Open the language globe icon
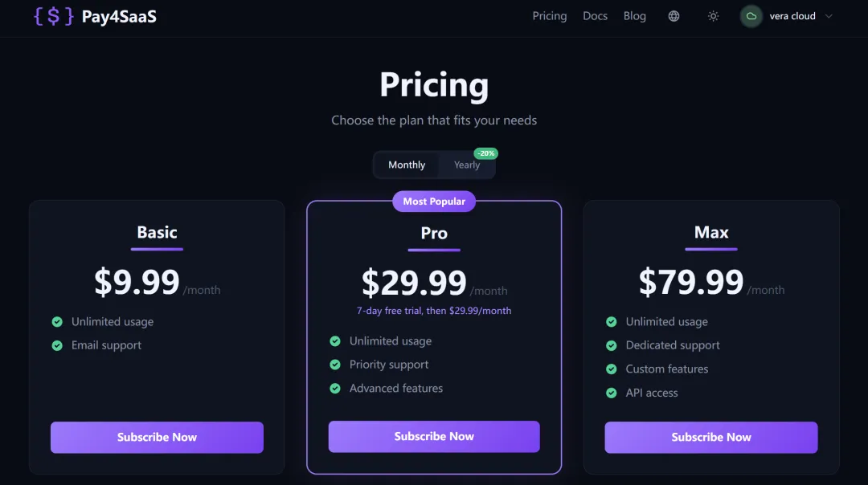Viewport: 868px width, 485px height. [x=674, y=16]
